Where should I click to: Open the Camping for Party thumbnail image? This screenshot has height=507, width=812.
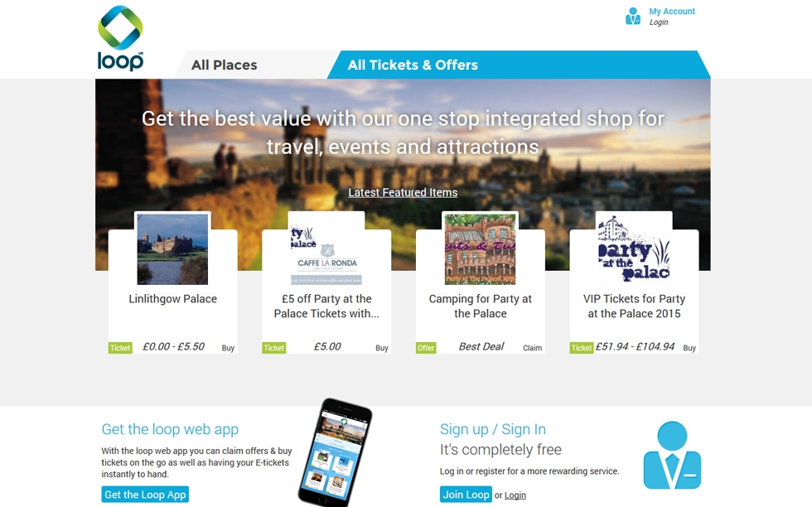tap(480, 249)
